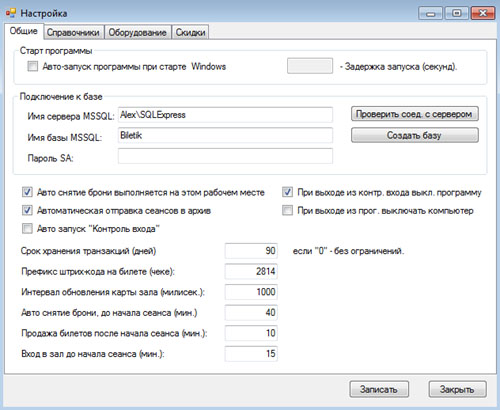Uncheck Автоматическая отправка сеансов в архив

pos(27,210)
